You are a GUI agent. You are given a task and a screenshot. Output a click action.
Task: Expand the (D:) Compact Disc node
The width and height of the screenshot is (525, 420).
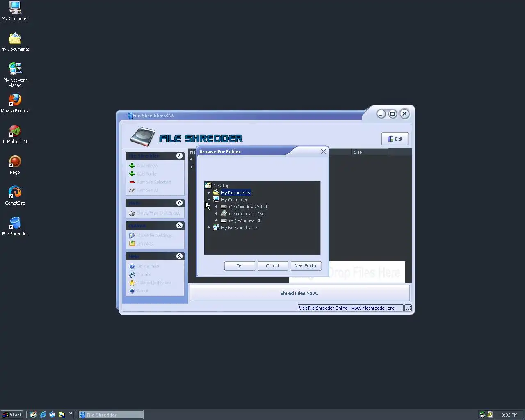tap(216, 214)
